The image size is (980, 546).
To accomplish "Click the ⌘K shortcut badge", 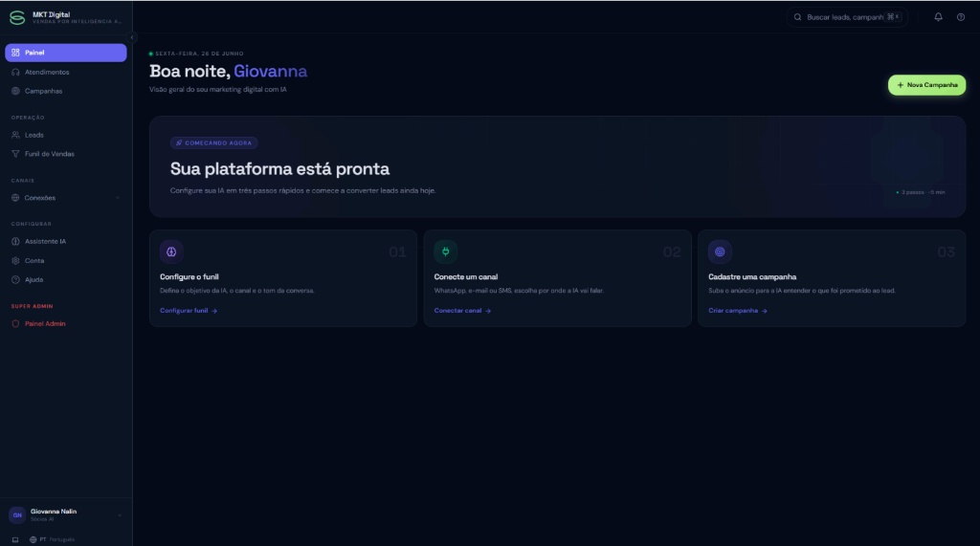I will coord(893,17).
